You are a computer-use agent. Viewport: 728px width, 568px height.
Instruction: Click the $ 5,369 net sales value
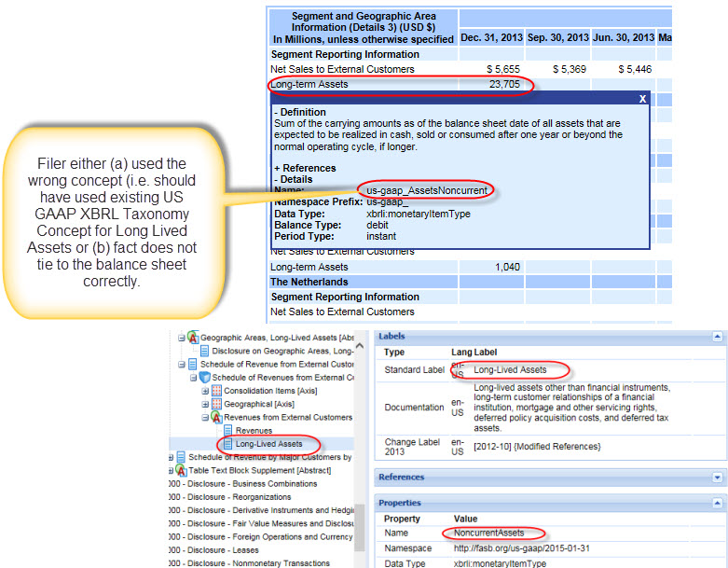click(570, 69)
